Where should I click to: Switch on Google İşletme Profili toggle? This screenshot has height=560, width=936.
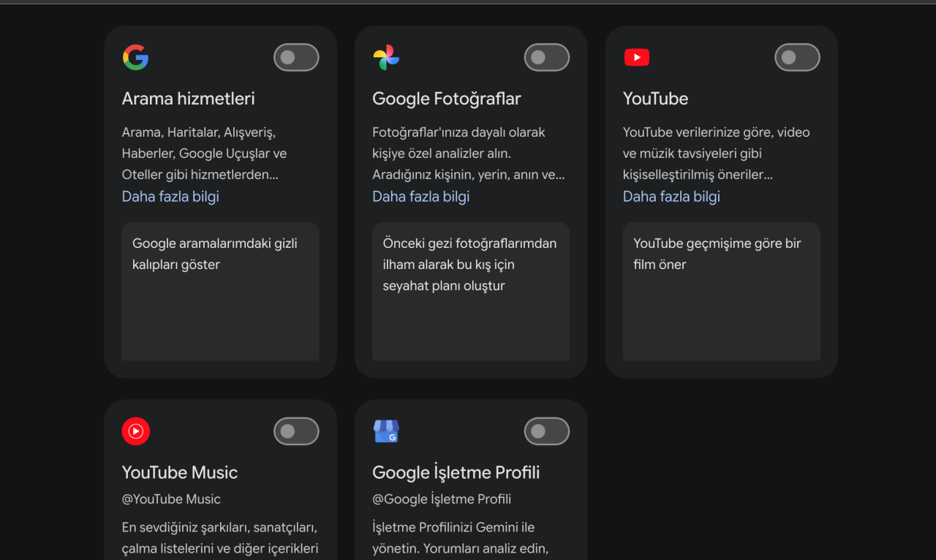point(547,431)
